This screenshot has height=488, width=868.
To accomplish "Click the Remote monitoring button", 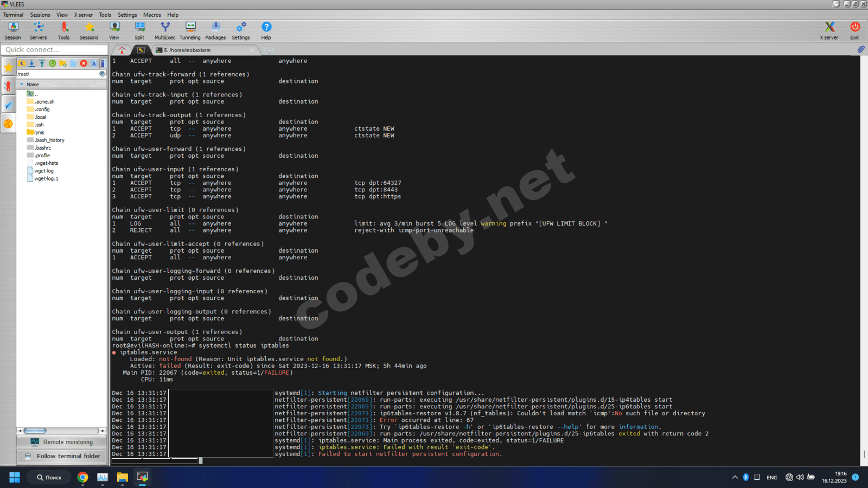I will [x=62, y=442].
